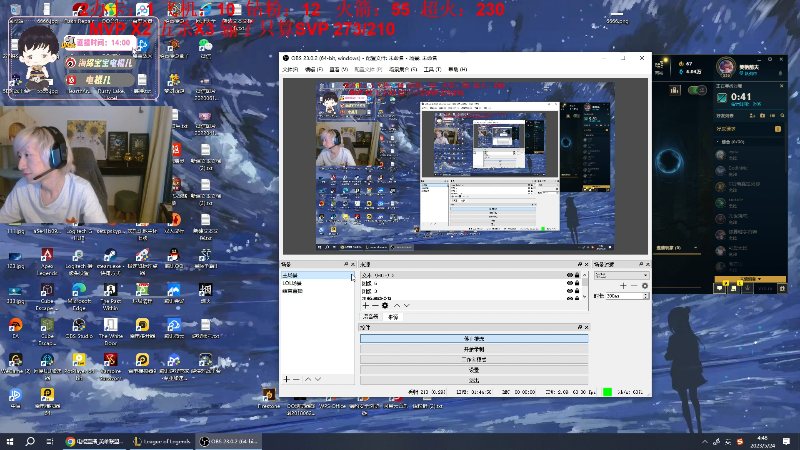800x450 pixels.
Task: Remove the selected scene in OBS Scenes panel
Action: (296, 380)
